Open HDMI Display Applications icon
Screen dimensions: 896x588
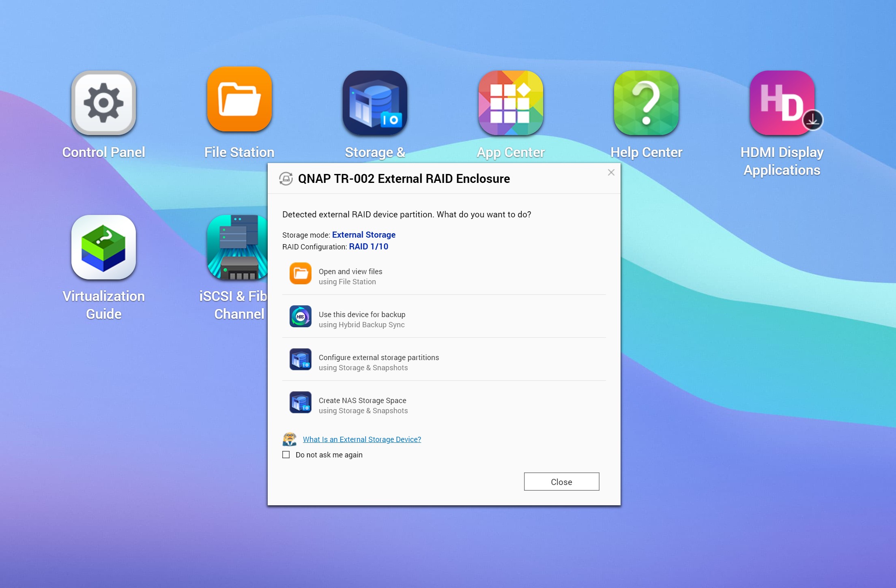tap(782, 103)
